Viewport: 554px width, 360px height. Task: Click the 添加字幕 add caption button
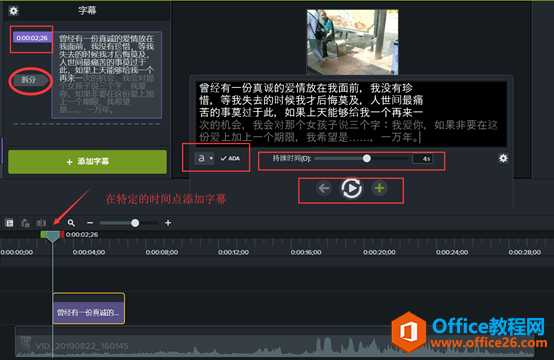tap(87, 161)
